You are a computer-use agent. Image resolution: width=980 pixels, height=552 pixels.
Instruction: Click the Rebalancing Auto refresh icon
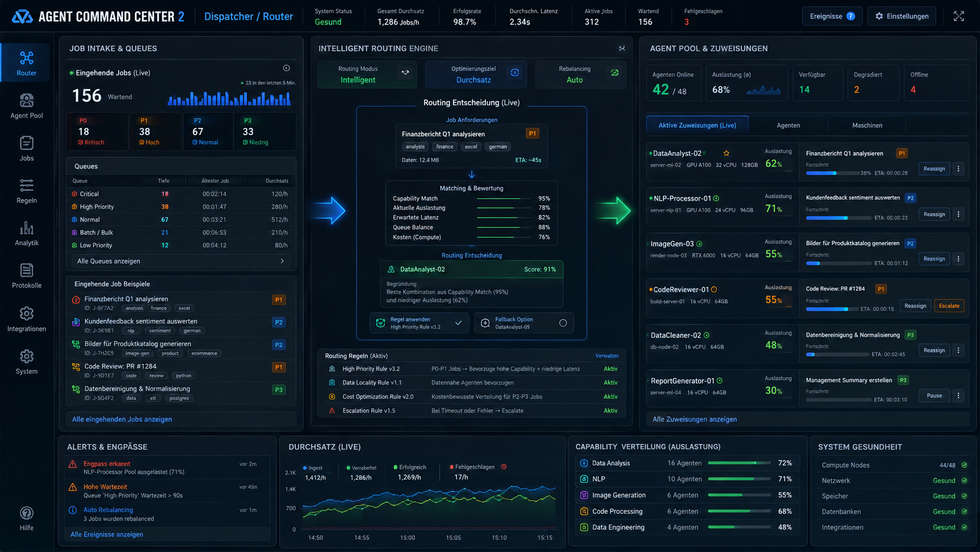tap(614, 73)
